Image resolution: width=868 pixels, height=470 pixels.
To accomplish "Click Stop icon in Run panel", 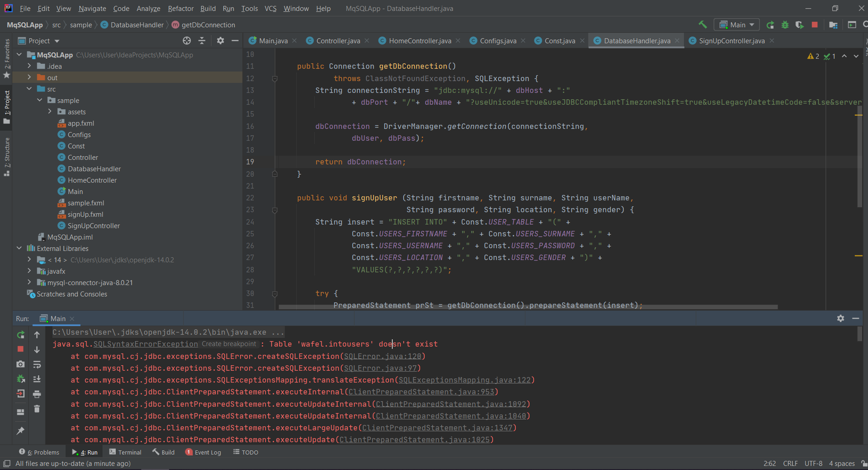I will pos(21,349).
